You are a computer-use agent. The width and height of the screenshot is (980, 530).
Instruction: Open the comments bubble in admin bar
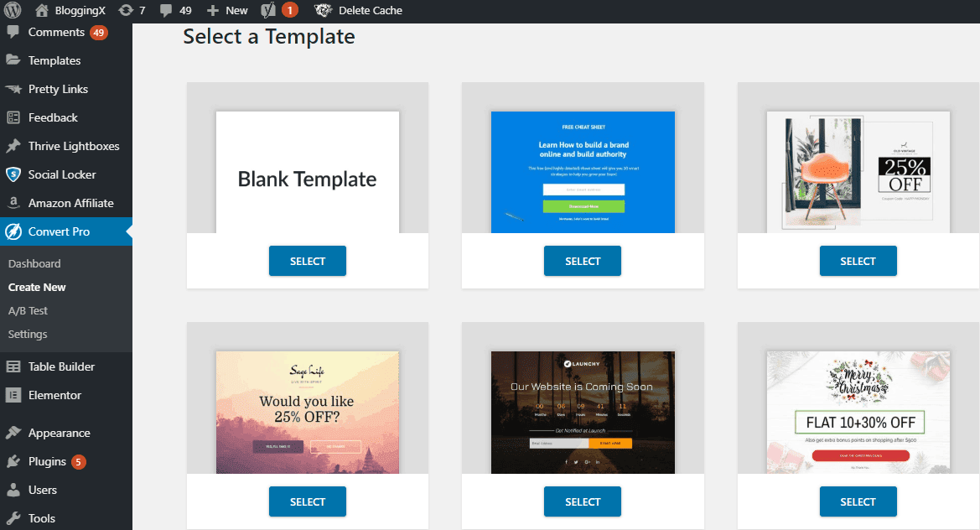pos(166,11)
